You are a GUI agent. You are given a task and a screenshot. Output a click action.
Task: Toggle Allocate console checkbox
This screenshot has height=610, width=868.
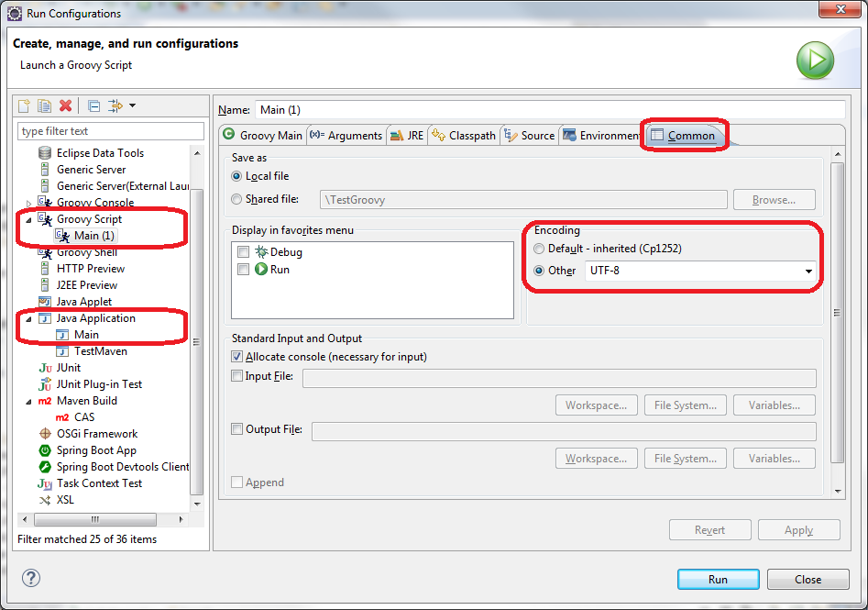(236, 357)
